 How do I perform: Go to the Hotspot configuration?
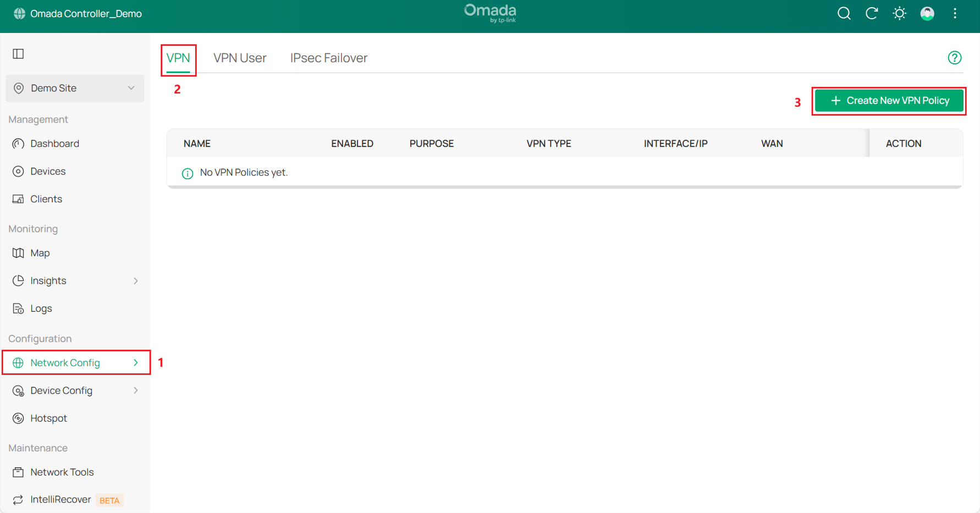(49, 418)
